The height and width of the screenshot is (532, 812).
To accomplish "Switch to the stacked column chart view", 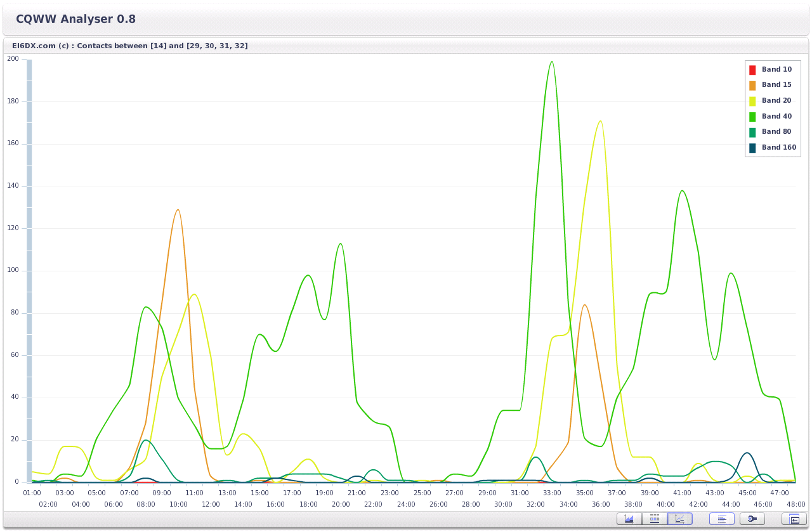I will pyautogui.click(x=654, y=519).
